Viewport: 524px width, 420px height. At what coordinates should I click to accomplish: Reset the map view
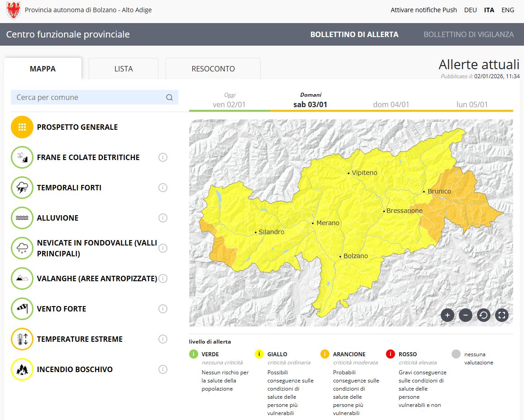[483, 315]
